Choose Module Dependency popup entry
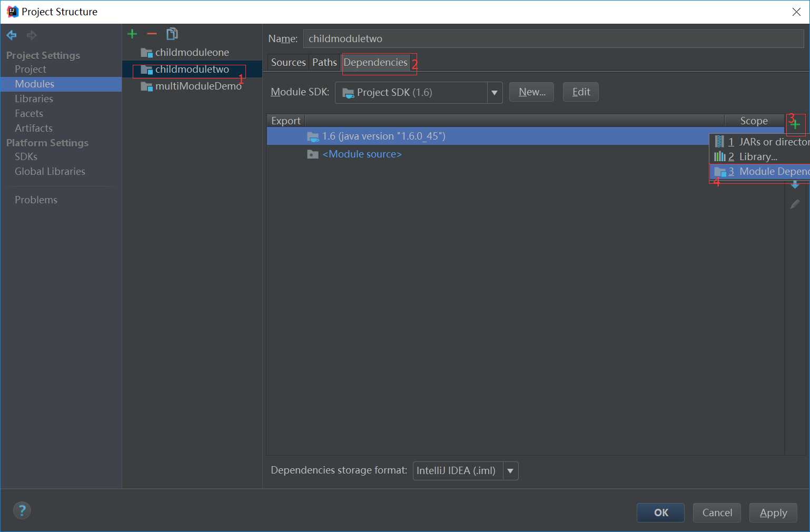 (760, 171)
